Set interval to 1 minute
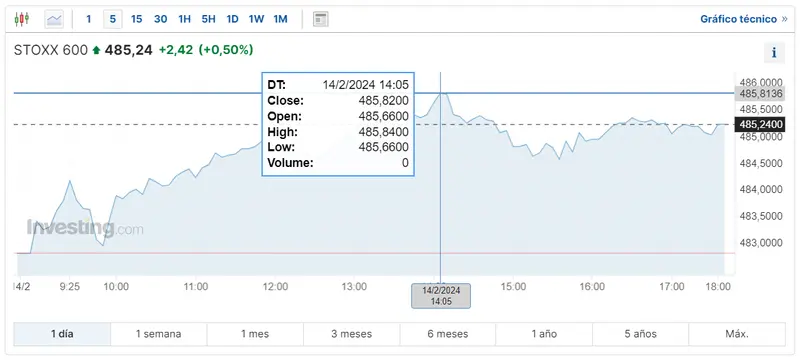 (89, 19)
